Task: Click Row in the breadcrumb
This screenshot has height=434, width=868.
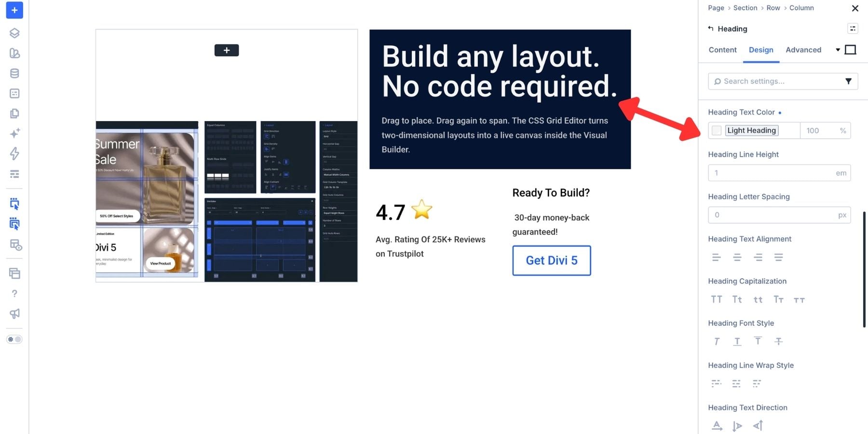Action: click(x=773, y=8)
